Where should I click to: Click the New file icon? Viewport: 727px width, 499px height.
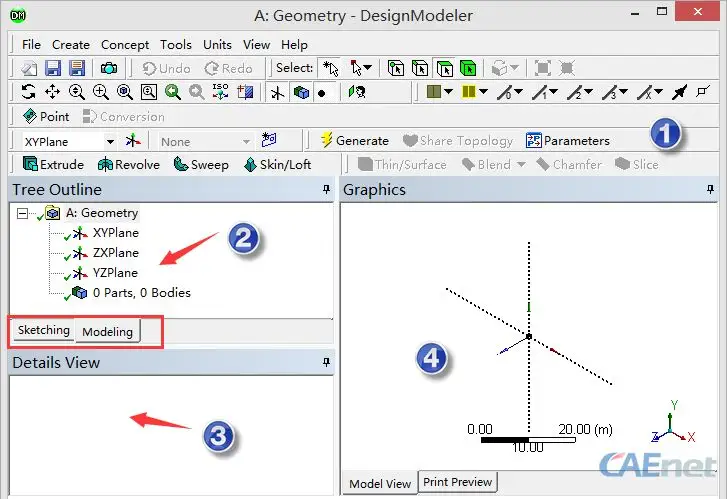[x=29, y=69]
